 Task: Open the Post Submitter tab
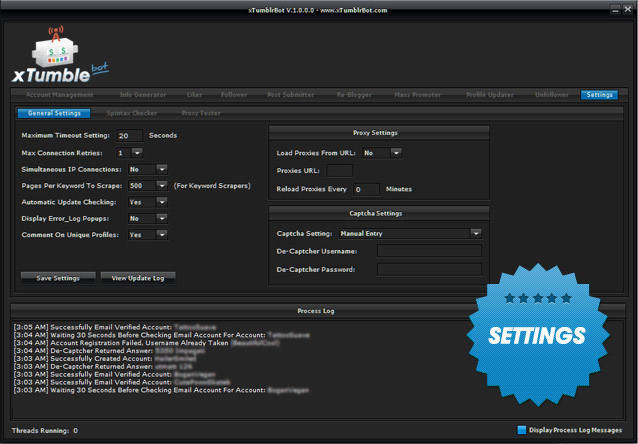point(291,95)
